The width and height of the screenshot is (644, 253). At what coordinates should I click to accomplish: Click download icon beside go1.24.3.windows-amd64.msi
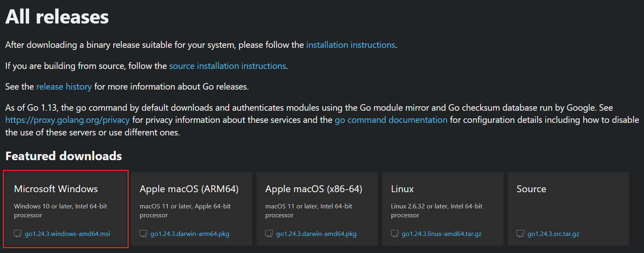pyautogui.click(x=18, y=234)
